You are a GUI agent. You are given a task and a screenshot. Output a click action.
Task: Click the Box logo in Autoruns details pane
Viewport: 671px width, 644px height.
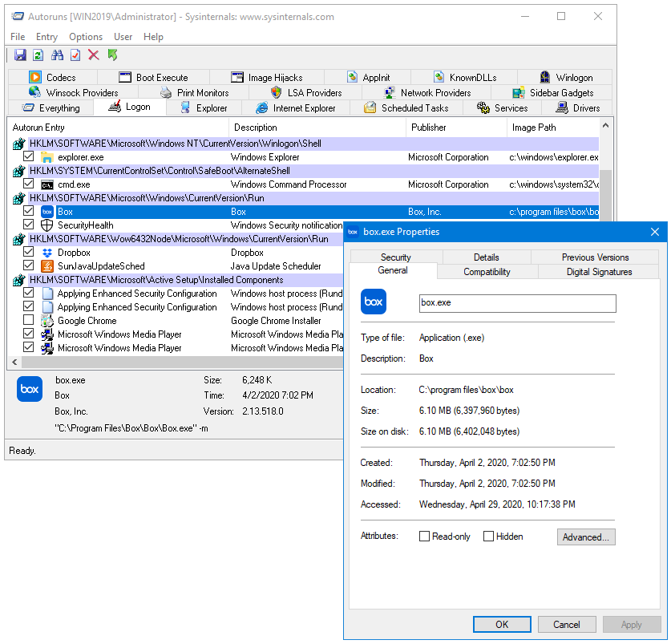pos(30,389)
